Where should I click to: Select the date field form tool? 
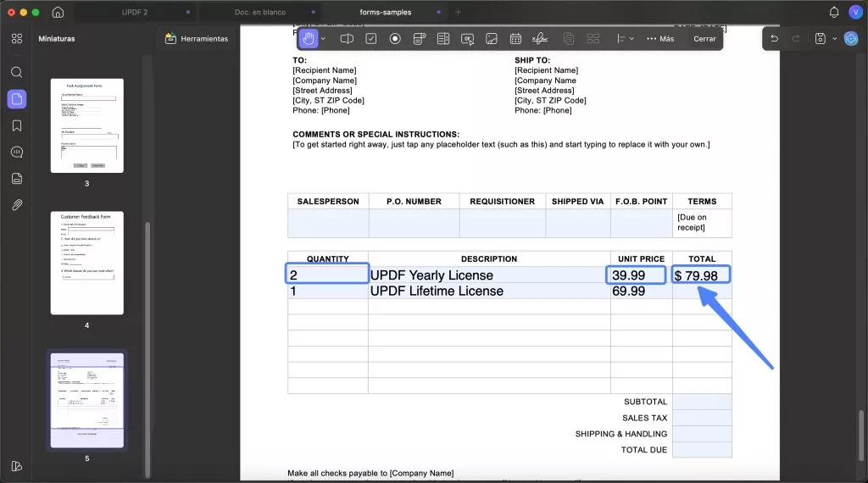pyautogui.click(x=515, y=39)
